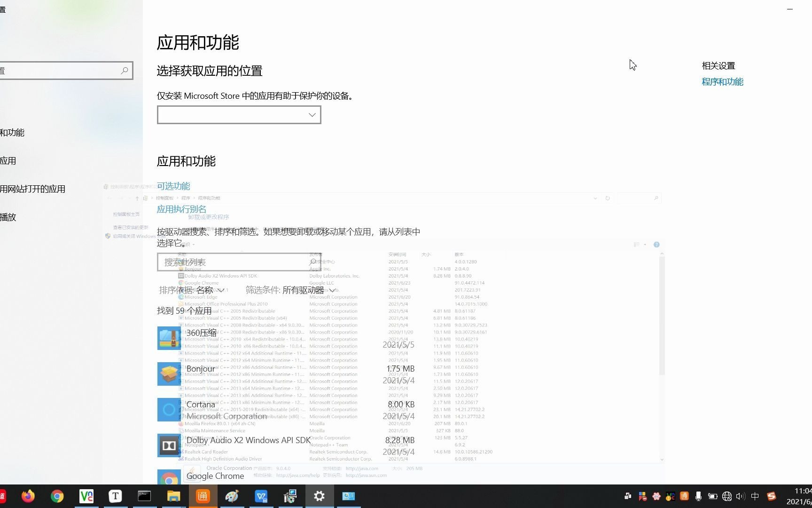Open the 排序依据 名称 dropdown
This screenshot has width=812, height=508.
tap(211, 290)
